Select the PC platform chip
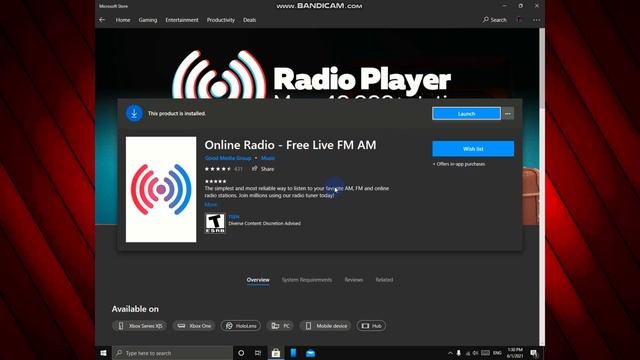 280,326
